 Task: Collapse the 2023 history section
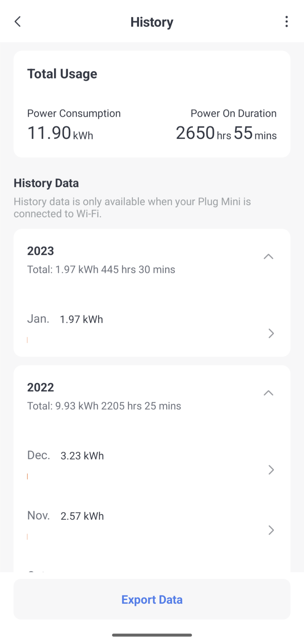[x=268, y=256]
